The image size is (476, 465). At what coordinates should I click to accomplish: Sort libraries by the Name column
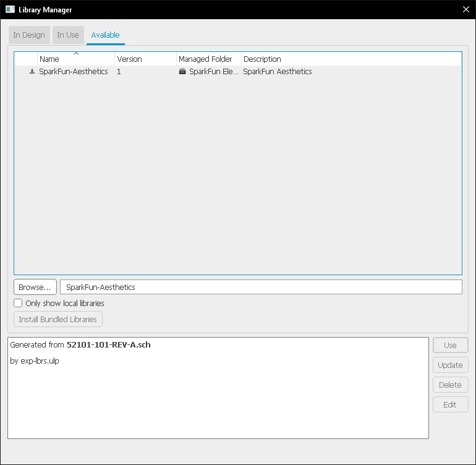(75, 59)
